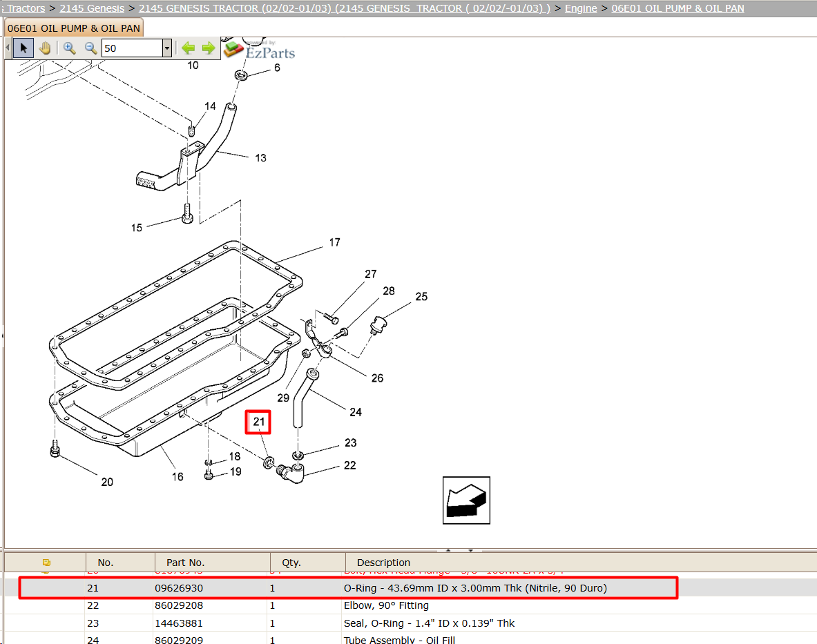
Task: Select row number 22 cell
Action: 93,605
